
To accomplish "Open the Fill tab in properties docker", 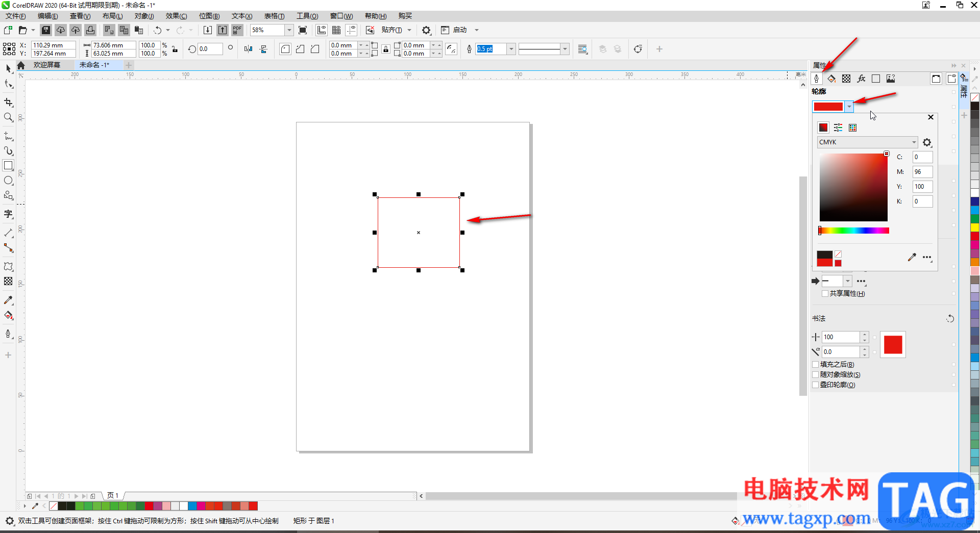I will pyautogui.click(x=831, y=79).
